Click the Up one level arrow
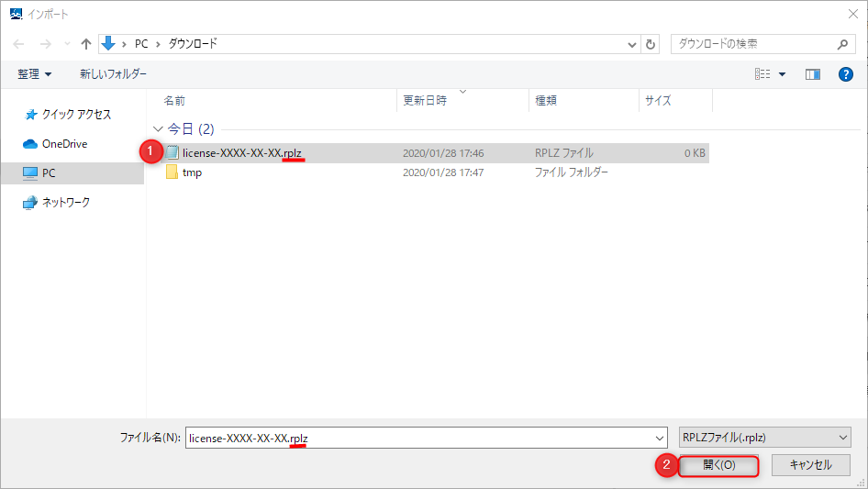Viewport: 868px width, 489px height. [86, 44]
